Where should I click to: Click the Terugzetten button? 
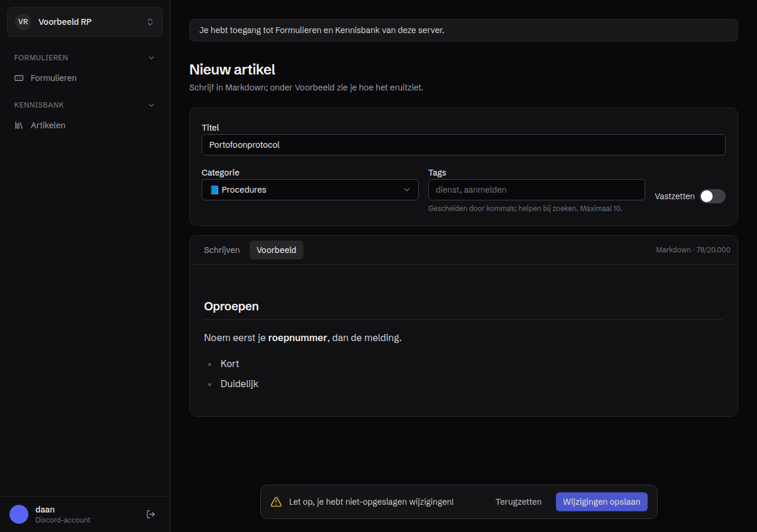coord(519,502)
